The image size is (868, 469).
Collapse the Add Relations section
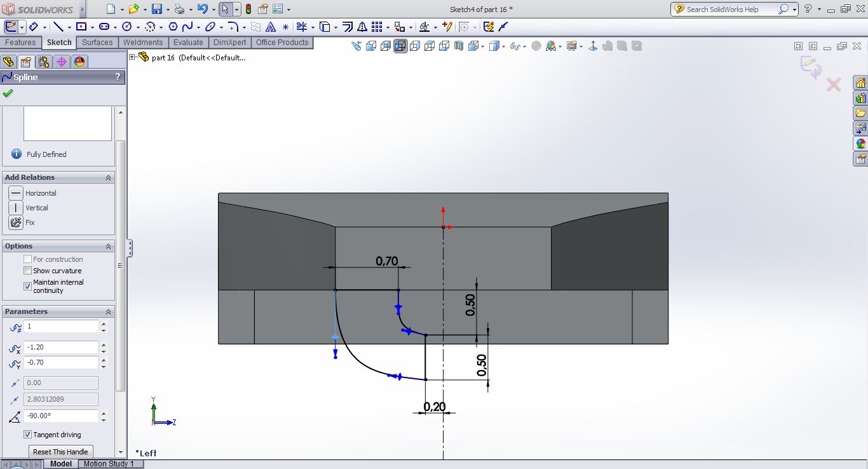(108, 177)
